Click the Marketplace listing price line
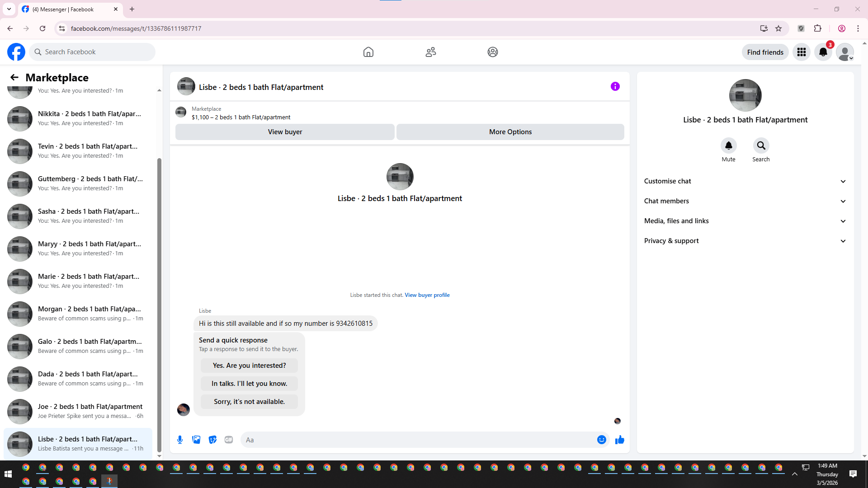The height and width of the screenshot is (488, 868). tap(241, 117)
